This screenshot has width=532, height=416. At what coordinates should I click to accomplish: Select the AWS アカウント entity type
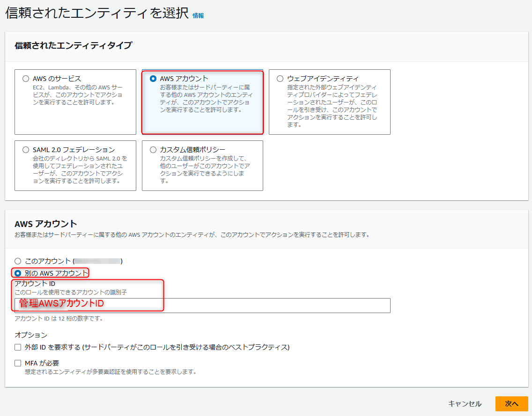153,79
